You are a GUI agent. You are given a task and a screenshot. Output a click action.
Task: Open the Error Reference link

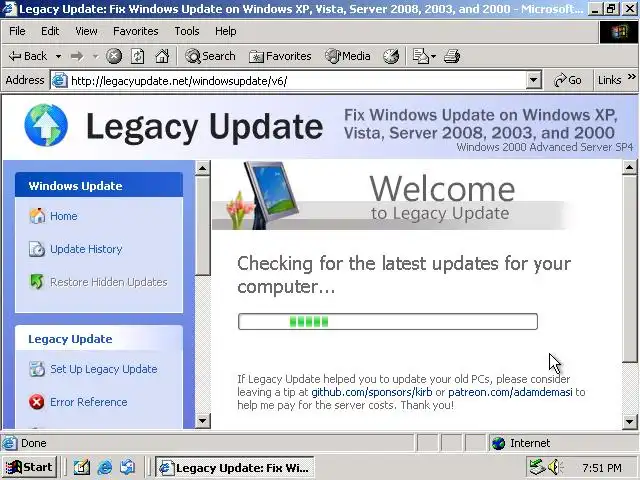89,402
